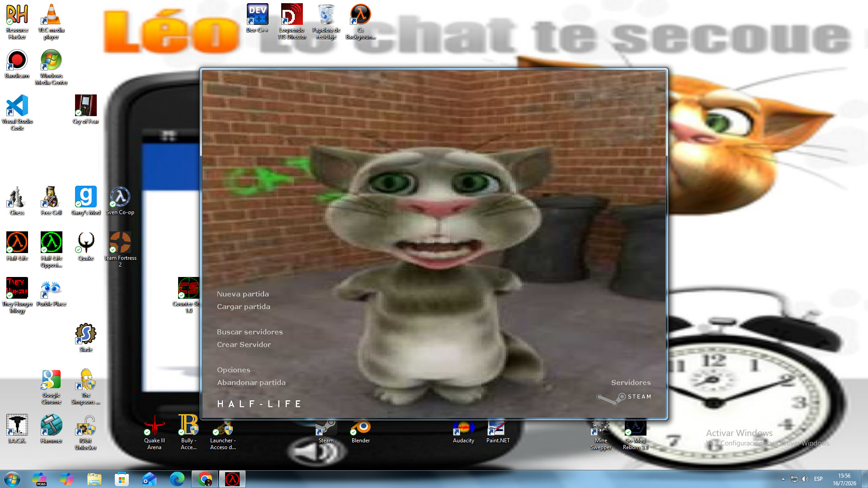868x488 pixels.
Task: Open Dev-C++ desktop icon
Action: click(257, 18)
